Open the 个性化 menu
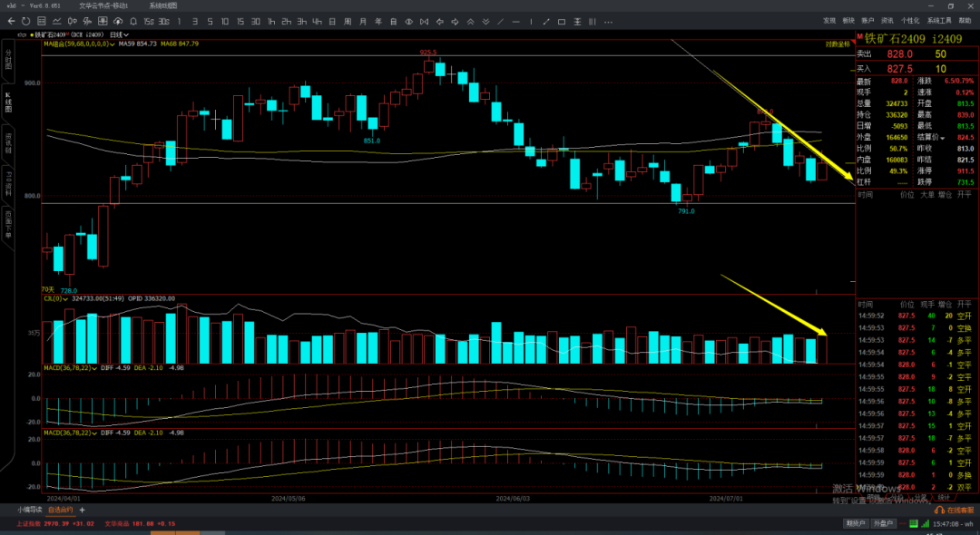980x535 pixels. click(x=910, y=21)
